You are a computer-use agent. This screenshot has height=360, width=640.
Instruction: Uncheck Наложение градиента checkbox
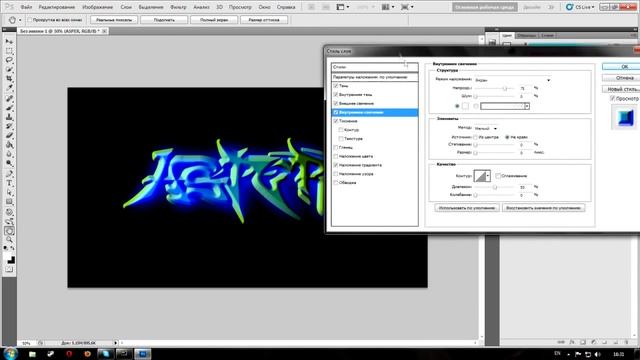[336, 165]
